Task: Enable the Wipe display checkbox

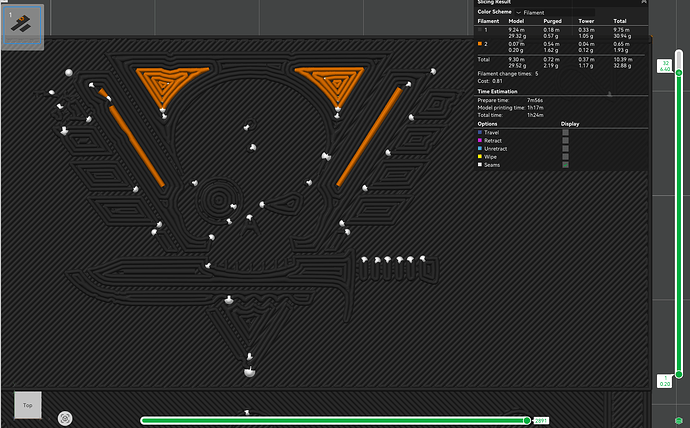Action: [565, 157]
